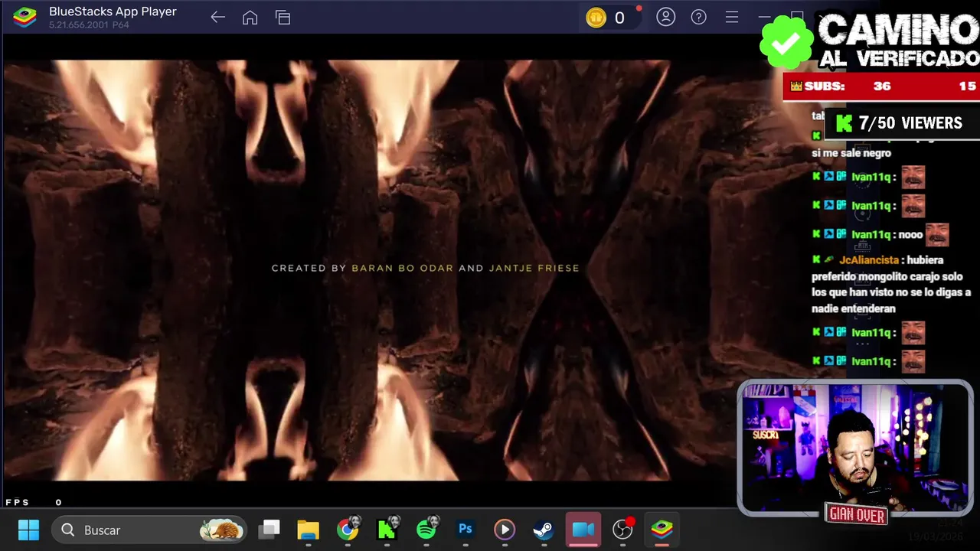The width and height of the screenshot is (980, 551).
Task: Click the streamer webcam overlay
Action: click(x=854, y=448)
